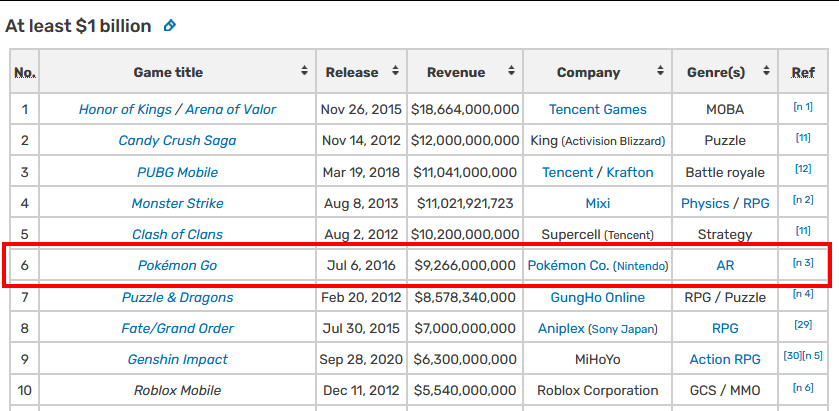Select release date Sep 28, 2020
839x411 pixels.
pyautogui.click(x=361, y=360)
